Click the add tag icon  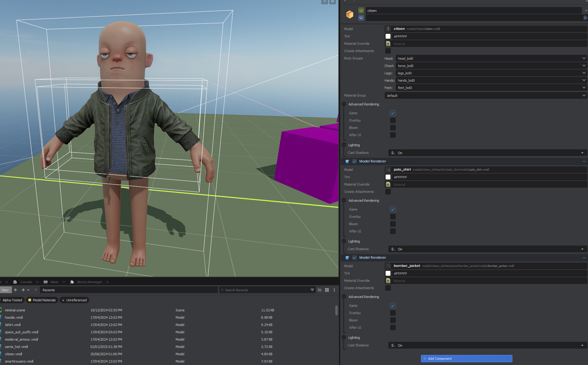[585, 18]
